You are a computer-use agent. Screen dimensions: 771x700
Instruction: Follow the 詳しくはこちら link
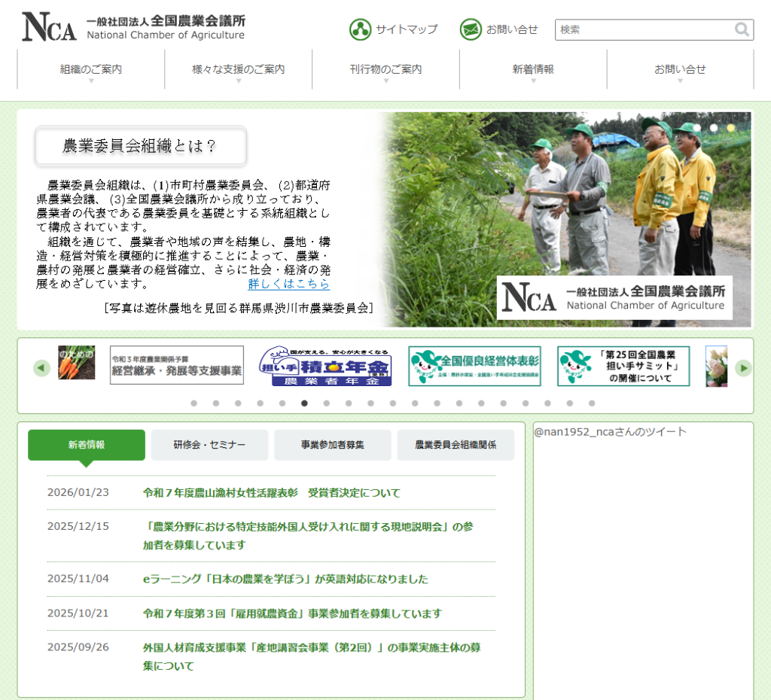point(288,284)
